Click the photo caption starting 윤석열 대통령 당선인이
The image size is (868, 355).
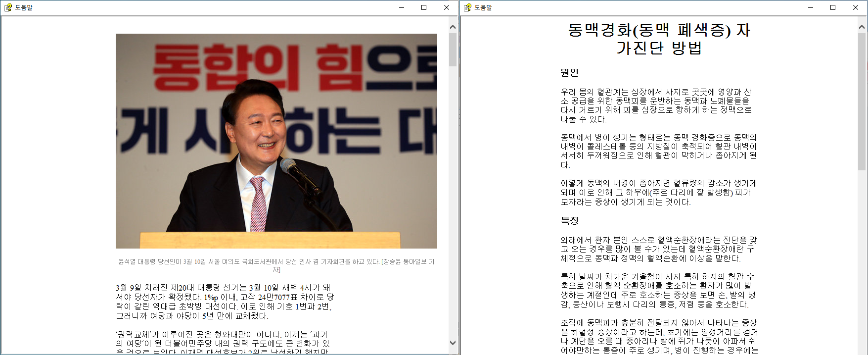point(276,265)
